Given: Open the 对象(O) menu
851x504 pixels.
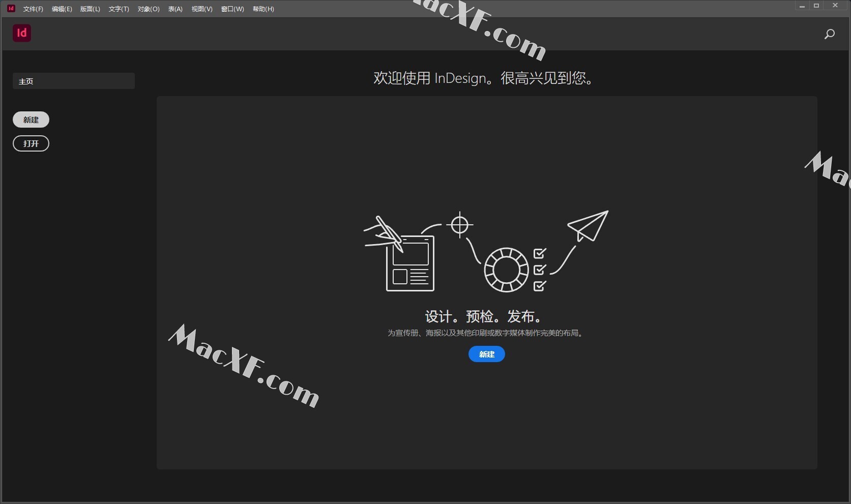Looking at the screenshot, I should tap(149, 9).
